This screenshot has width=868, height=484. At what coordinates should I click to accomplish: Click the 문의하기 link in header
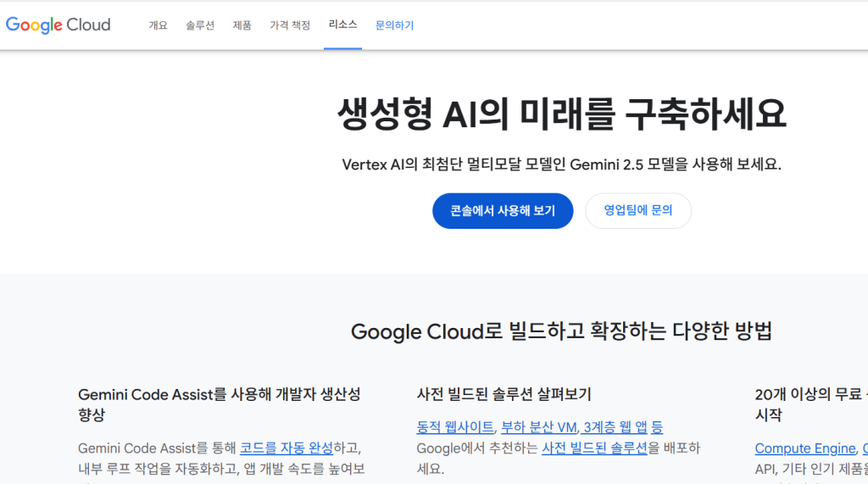pyautogui.click(x=394, y=25)
